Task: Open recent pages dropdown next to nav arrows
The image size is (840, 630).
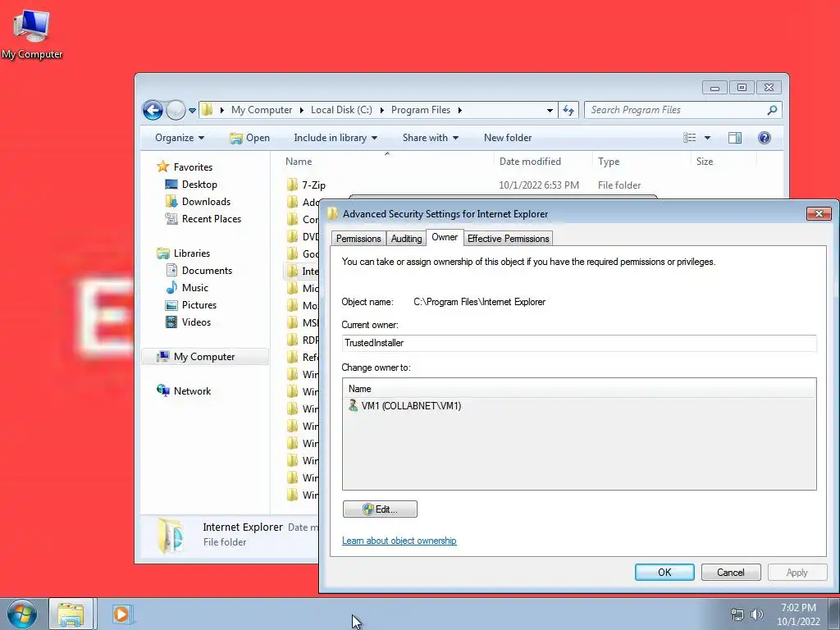Action: (192, 111)
